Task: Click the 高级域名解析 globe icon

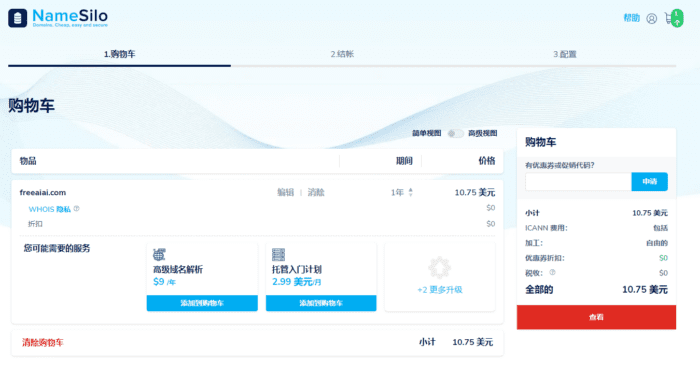Action: click(x=159, y=255)
